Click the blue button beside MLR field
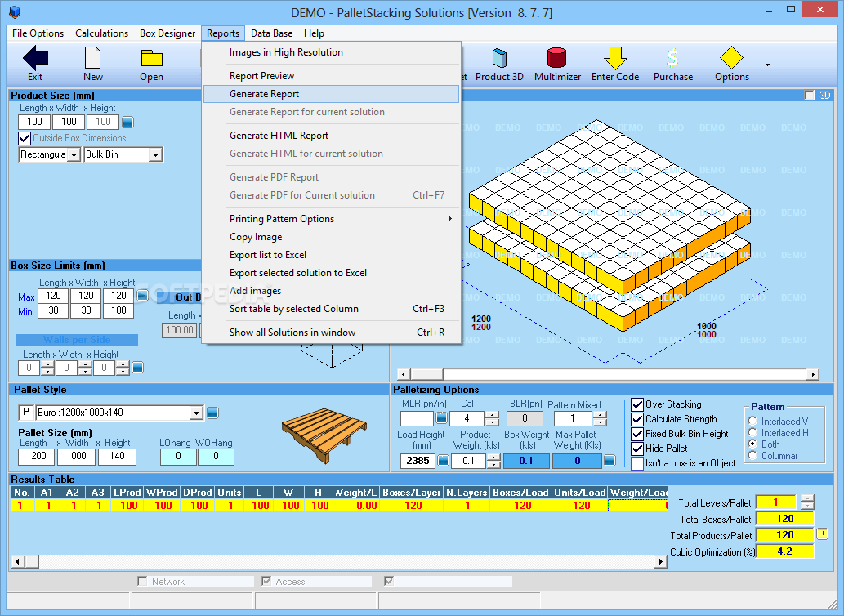This screenshot has height=616, width=844. point(441,418)
